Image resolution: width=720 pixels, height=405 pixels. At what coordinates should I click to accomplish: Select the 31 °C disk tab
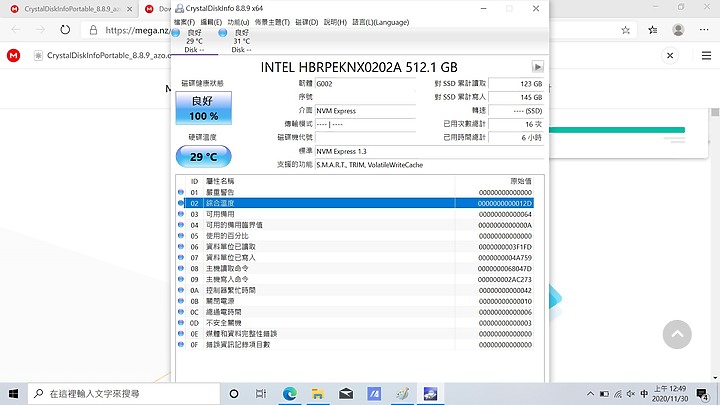click(x=242, y=41)
